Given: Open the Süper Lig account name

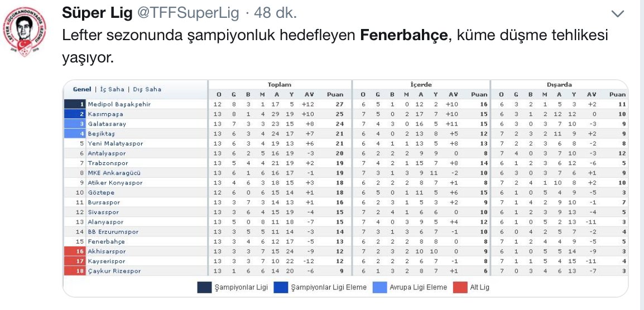Looking at the screenshot, I should click(98, 13).
